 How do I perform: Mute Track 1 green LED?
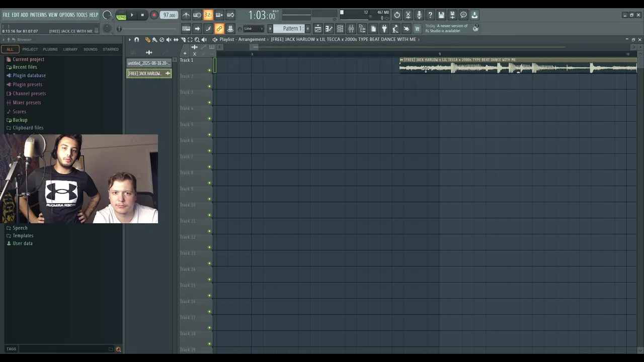pos(209,70)
